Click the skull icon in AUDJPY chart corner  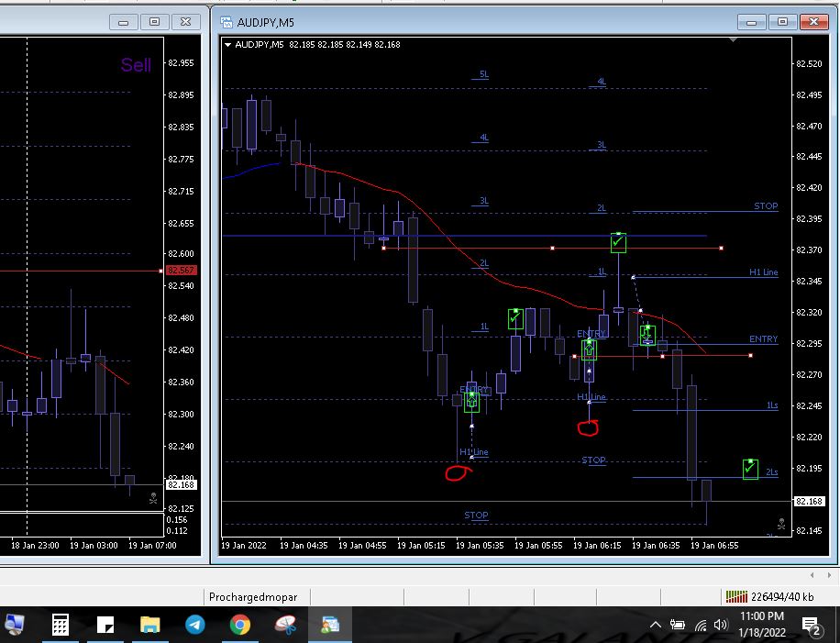coord(780,524)
